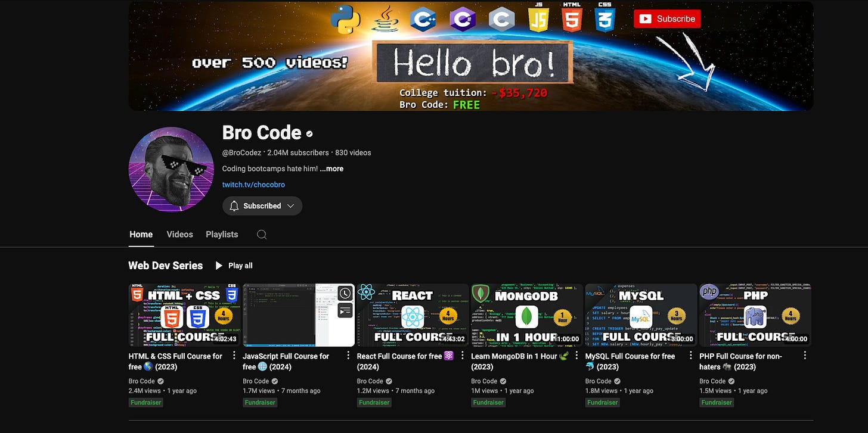Click the gray C logo in the banner
Viewport: 868px width, 433px height.
click(x=501, y=19)
